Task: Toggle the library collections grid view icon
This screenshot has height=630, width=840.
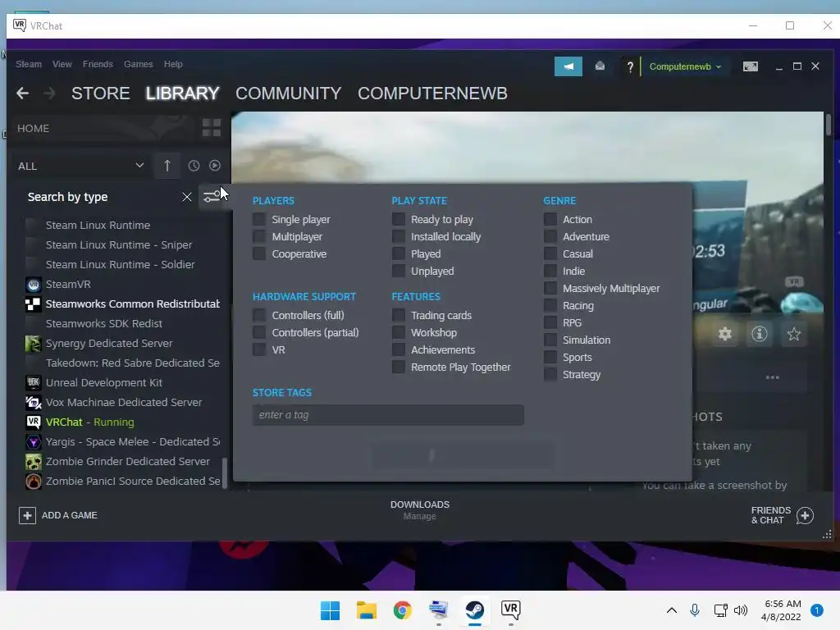Action: (212, 128)
